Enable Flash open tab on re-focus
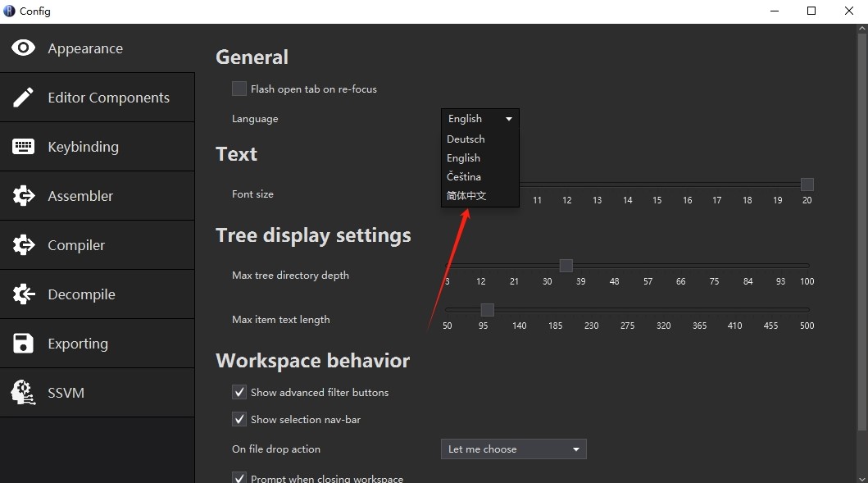868x483 pixels. (x=239, y=89)
